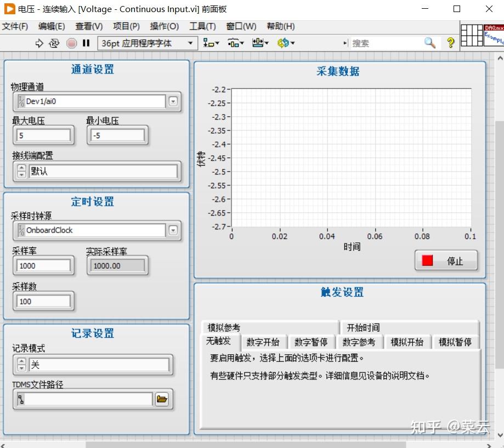Click the 接线端配置 increment/decrement stepper
The height and width of the screenshot is (448, 504).
[x=21, y=171]
